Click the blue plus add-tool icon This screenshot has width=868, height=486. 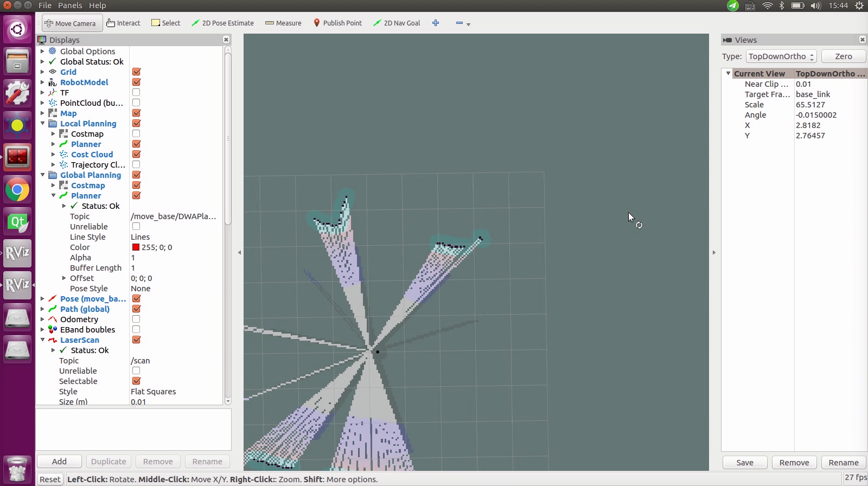pyautogui.click(x=436, y=23)
